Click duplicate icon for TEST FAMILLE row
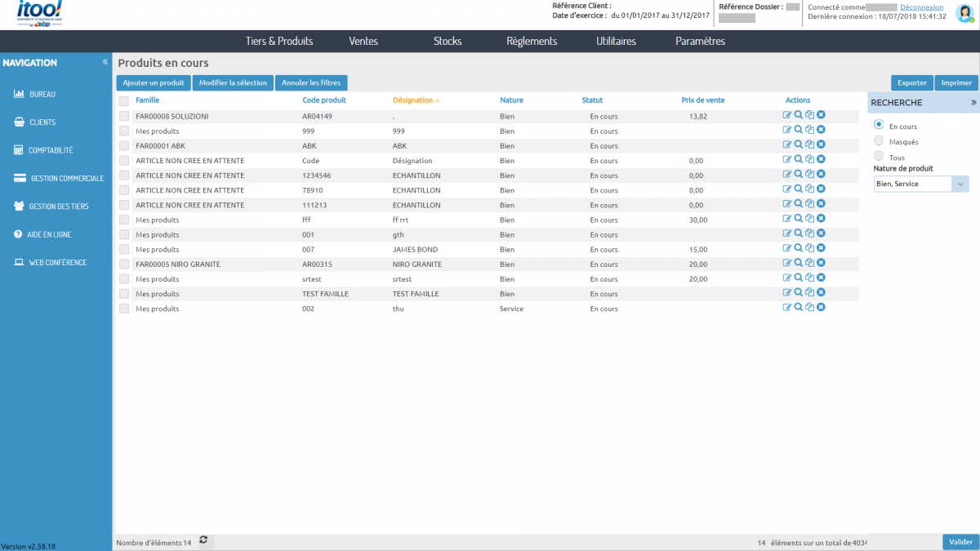The image size is (980, 551). point(809,293)
